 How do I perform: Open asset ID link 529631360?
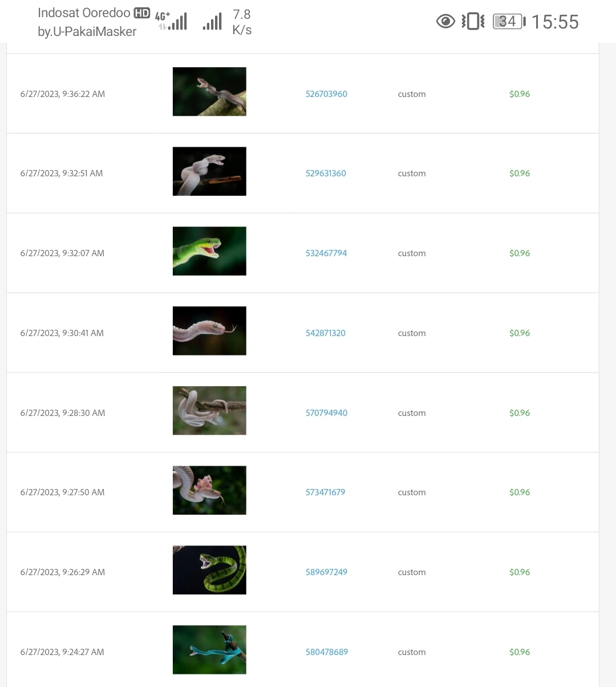tap(326, 173)
